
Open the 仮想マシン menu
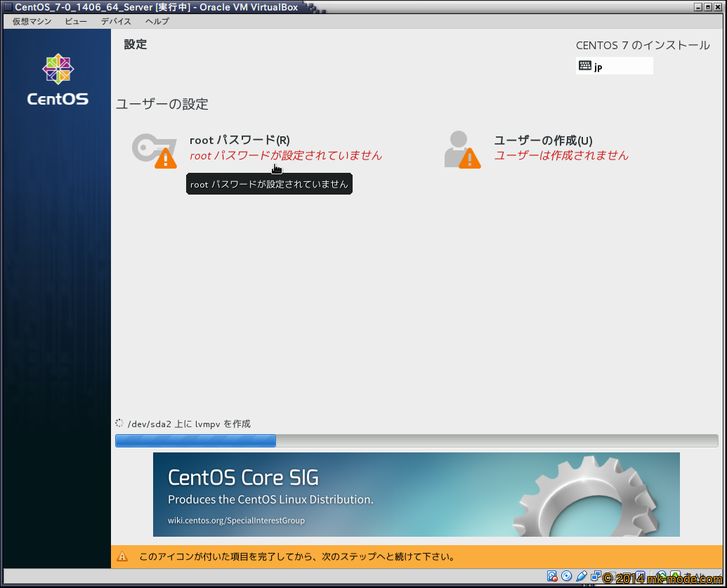point(32,21)
